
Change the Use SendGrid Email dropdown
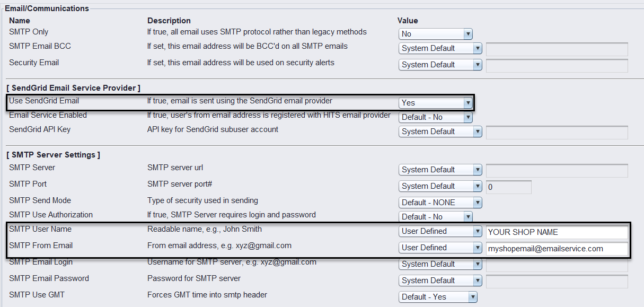click(435, 103)
